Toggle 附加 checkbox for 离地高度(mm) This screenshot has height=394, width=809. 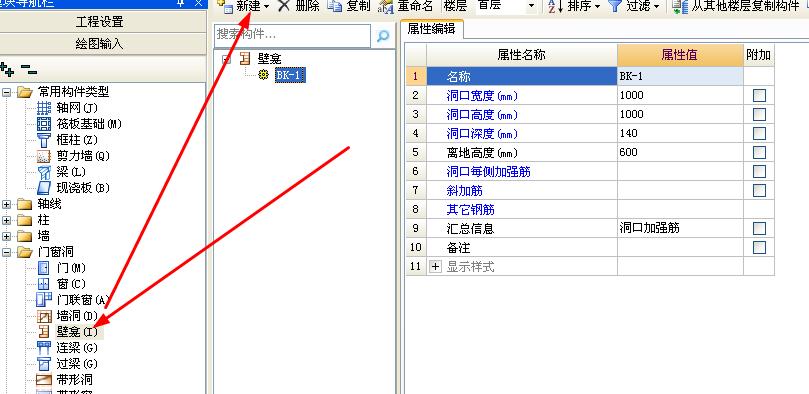click(x=759, y=153)
